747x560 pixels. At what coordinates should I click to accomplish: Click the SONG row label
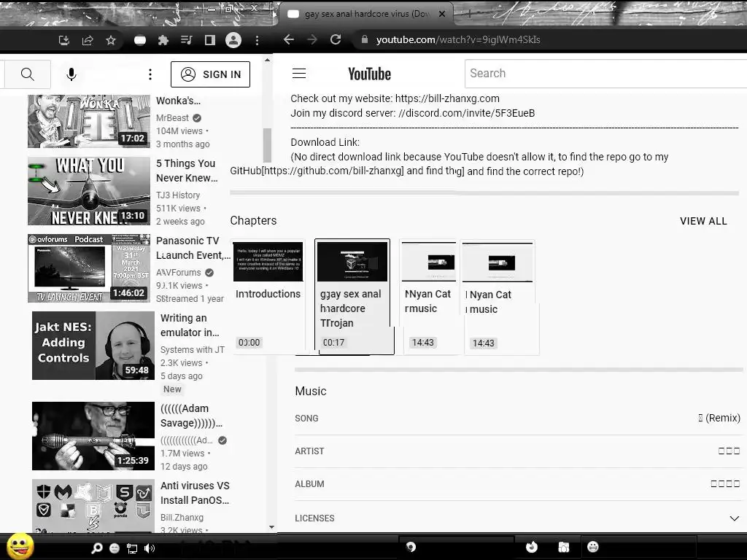[x=306, y=418]
